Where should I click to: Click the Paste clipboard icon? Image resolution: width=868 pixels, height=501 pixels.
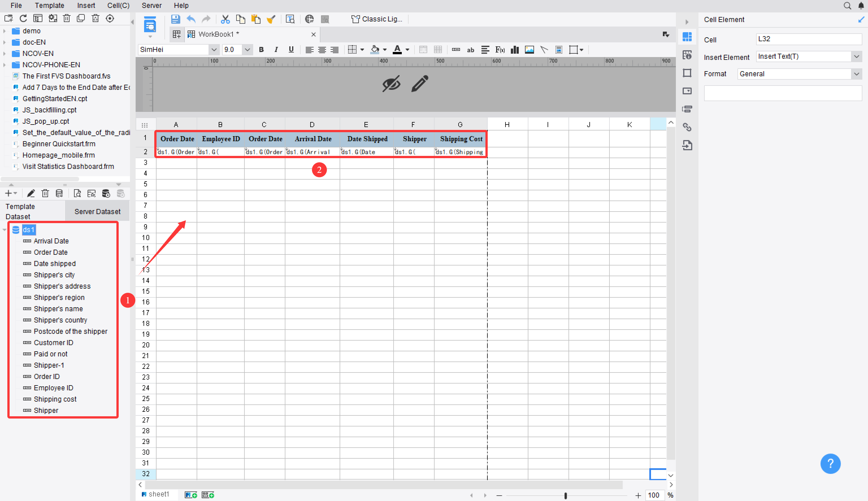(256, 19)
